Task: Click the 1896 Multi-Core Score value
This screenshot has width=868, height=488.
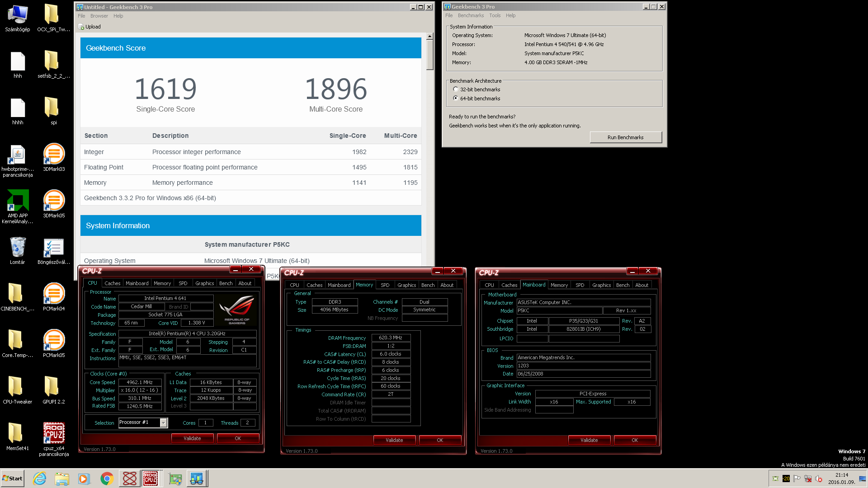Action: (336, 89)
